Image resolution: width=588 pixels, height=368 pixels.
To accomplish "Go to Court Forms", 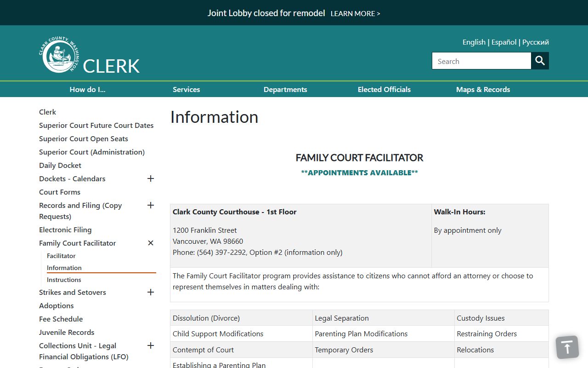I will coord(60,192).
